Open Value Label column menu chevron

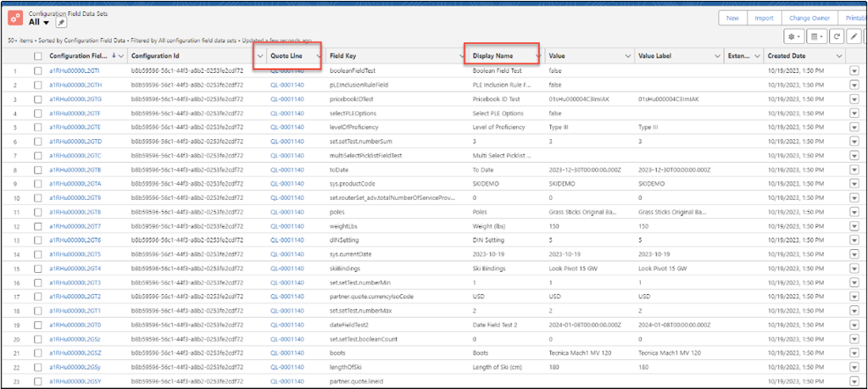718,56
